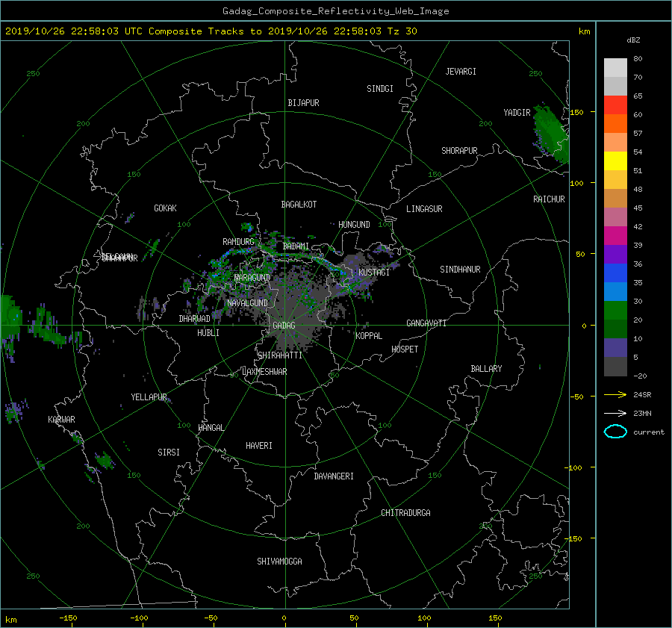Click the SHIRAHATTI city label
This screenshot has width=672, height=628.
click(x=280, y=355)
